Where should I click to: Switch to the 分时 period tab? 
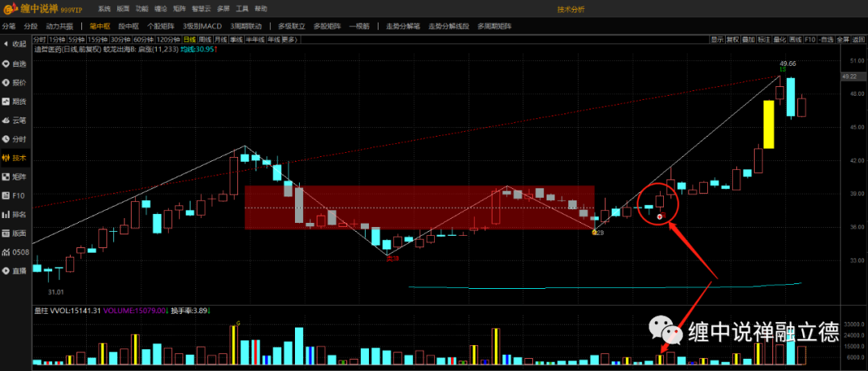(39, 39)
